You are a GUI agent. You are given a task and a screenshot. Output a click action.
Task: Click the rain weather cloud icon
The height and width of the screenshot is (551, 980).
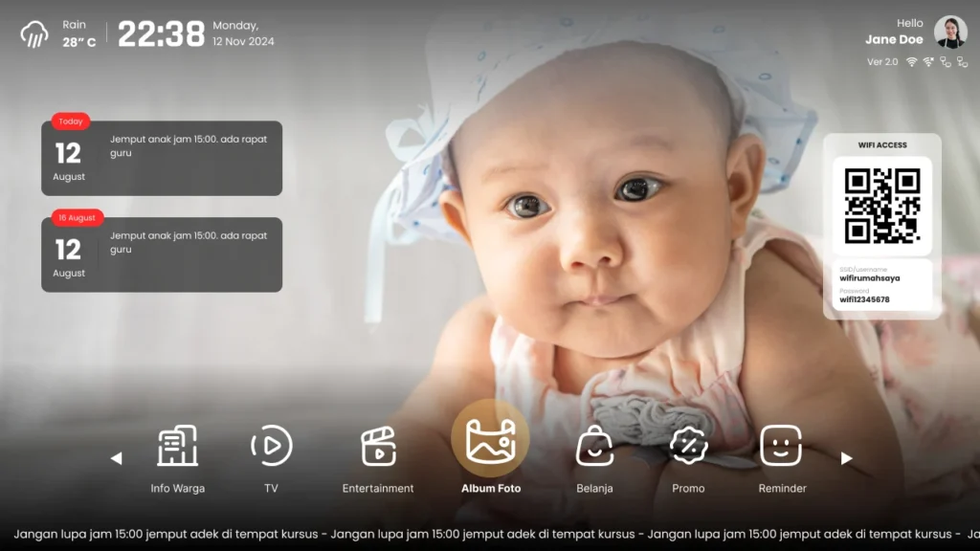click(x=34, y=34)
